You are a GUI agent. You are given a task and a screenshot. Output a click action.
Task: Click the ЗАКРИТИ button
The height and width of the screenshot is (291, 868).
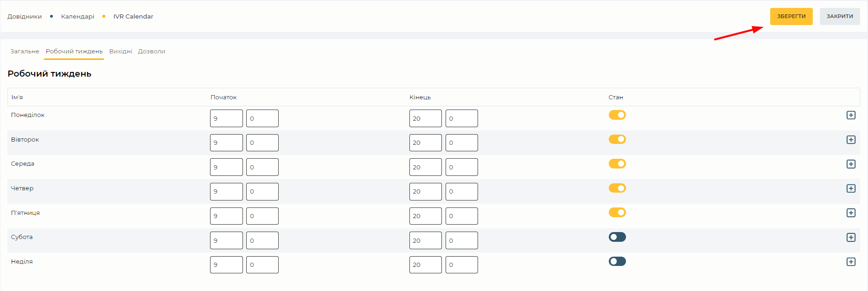(x=840, y=16)
